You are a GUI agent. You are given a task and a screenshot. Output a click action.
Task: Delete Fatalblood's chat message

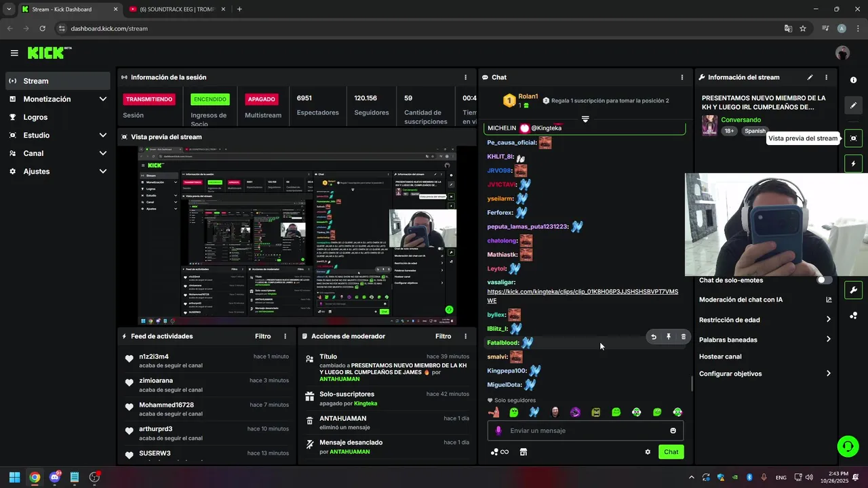[x=683, y=337]
